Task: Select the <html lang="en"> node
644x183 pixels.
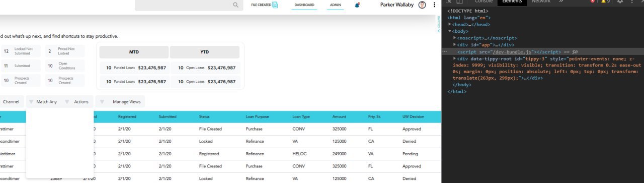Action: click(468, 18)
